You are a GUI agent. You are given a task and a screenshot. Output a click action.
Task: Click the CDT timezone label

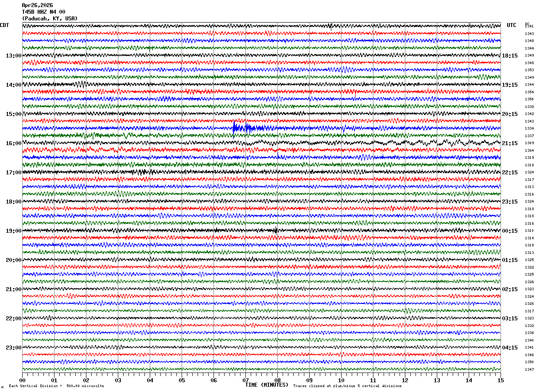(4, 25)
